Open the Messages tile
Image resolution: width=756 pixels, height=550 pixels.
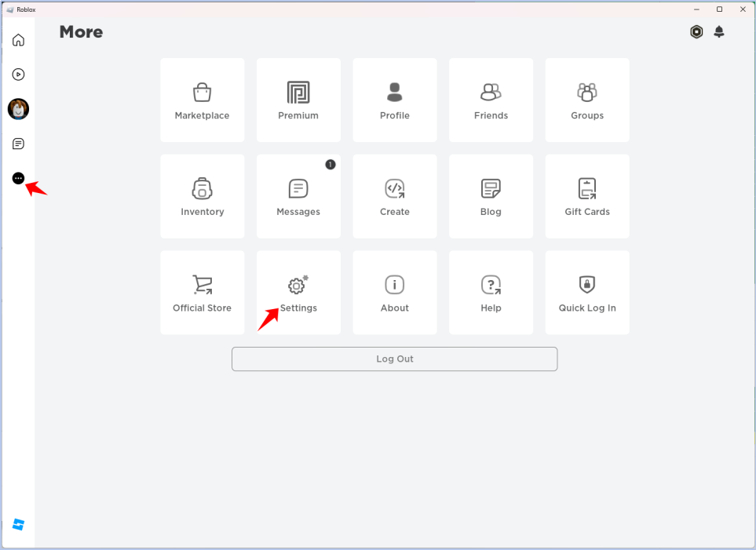(x=298, y=196)
